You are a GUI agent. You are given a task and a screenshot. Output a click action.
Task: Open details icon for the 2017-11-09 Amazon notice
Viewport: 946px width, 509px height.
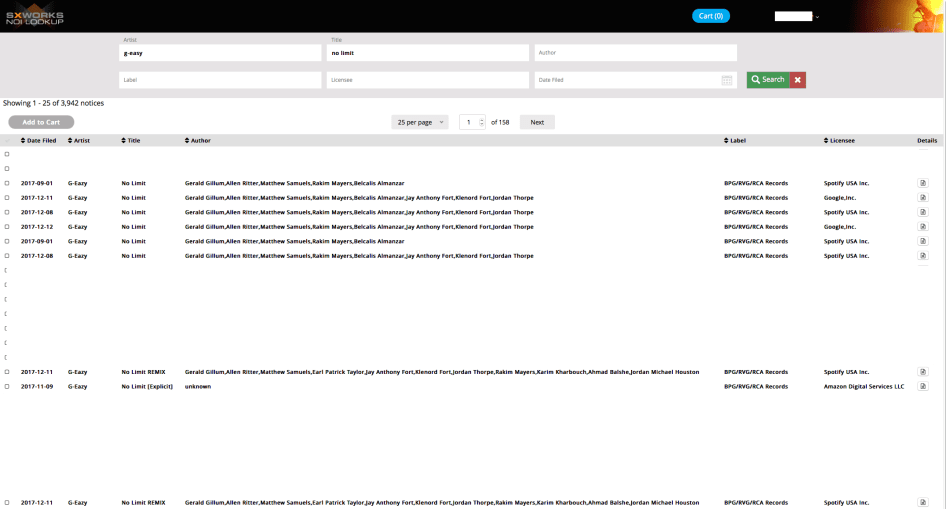point(923,386)
